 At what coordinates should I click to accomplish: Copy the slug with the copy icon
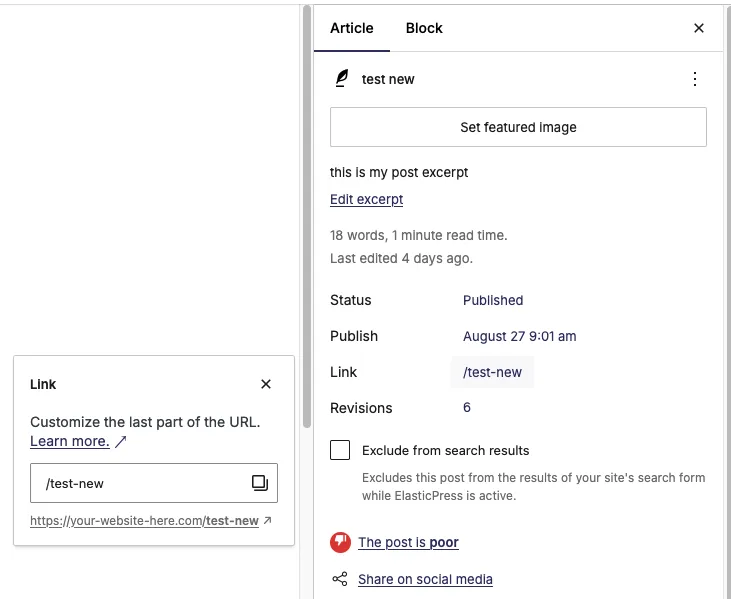260,483
